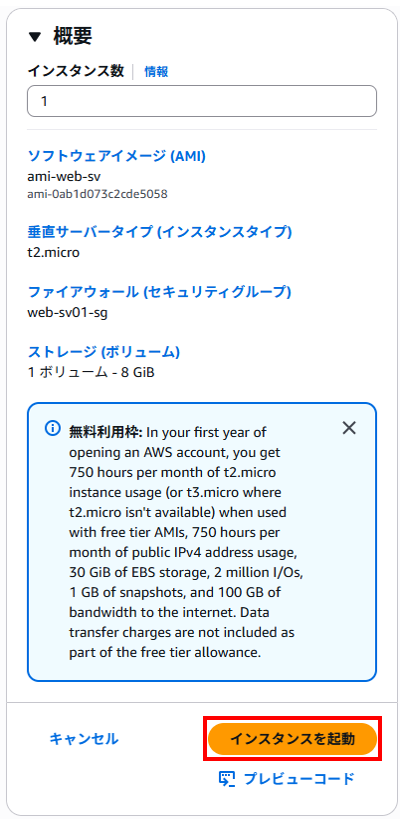
Task: Click the 1 ボリューム - 8 GiB text
Action: pyautogui.click(x=91, y=373)
